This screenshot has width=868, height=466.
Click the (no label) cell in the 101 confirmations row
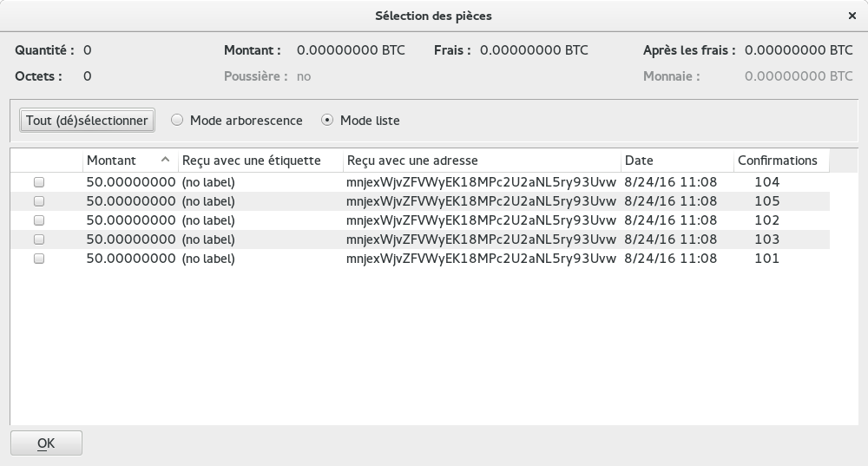click(x=208, y=259)
